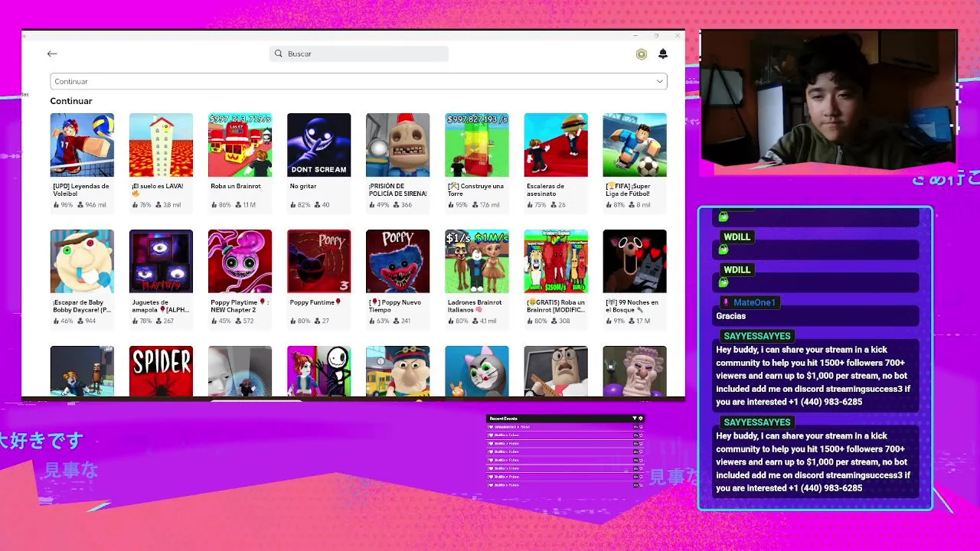Click the Recent Events filter funnel icon

pos(634,419)
